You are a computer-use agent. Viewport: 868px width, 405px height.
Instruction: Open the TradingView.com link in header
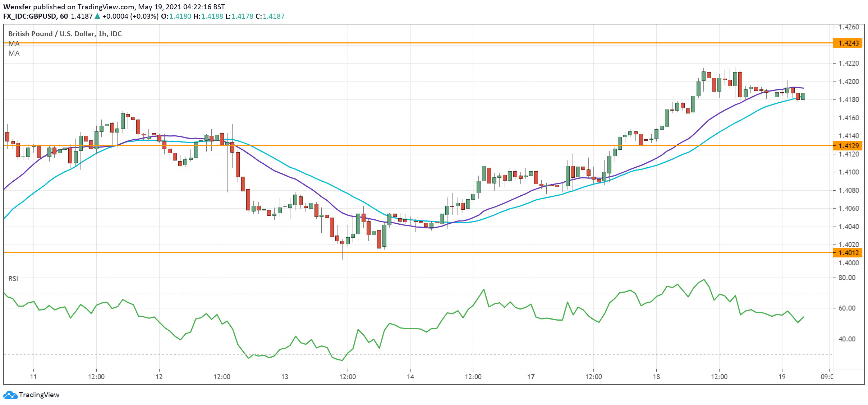click(x=106, y=7)
